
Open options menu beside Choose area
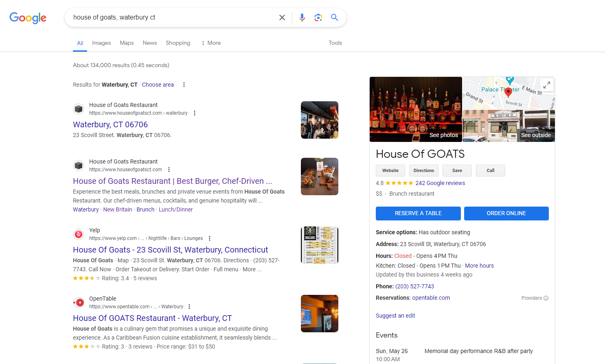tap(184, 85)
